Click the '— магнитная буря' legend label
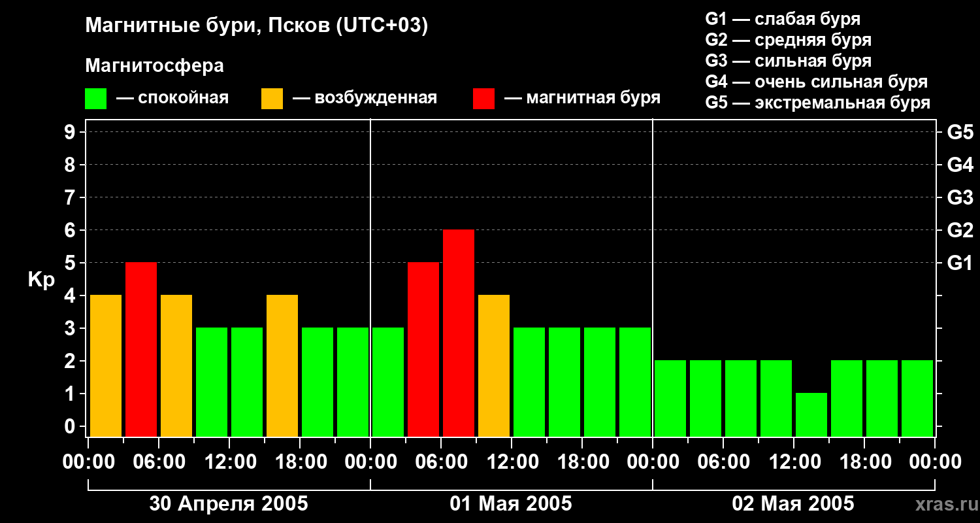Image resolution: width=980 pixels, height=523 pixels. click(582, 98)
